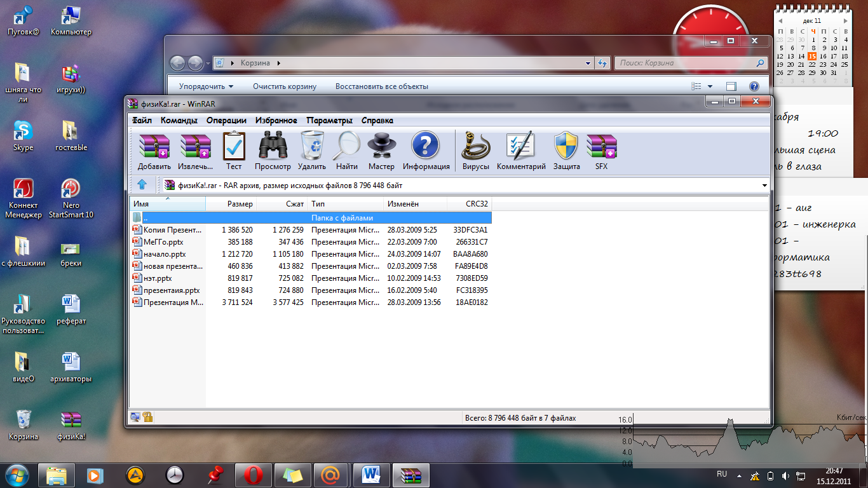Screen dimensions: 868x488
Task: Open the Skype desktop shortcut
Action: pos(24,136)
